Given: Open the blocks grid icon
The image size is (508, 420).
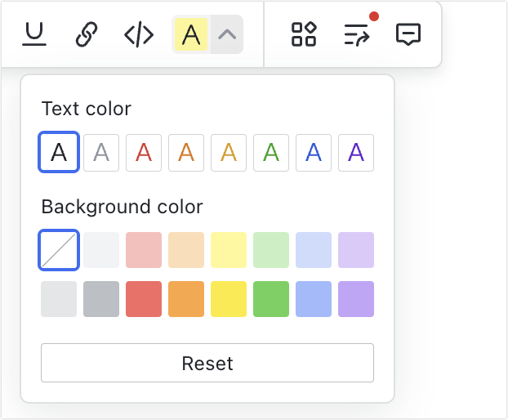Looking at the screenshot, I should 304,34.
